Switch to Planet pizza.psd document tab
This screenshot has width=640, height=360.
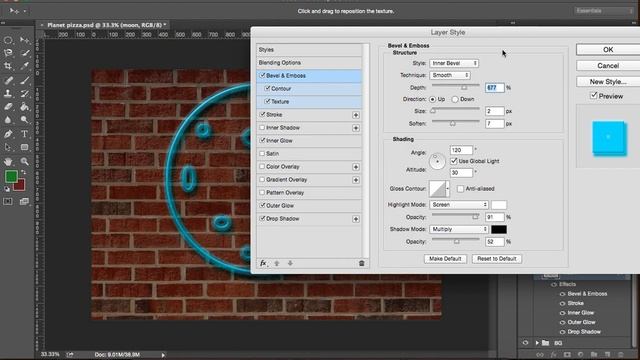click(107, 25)
